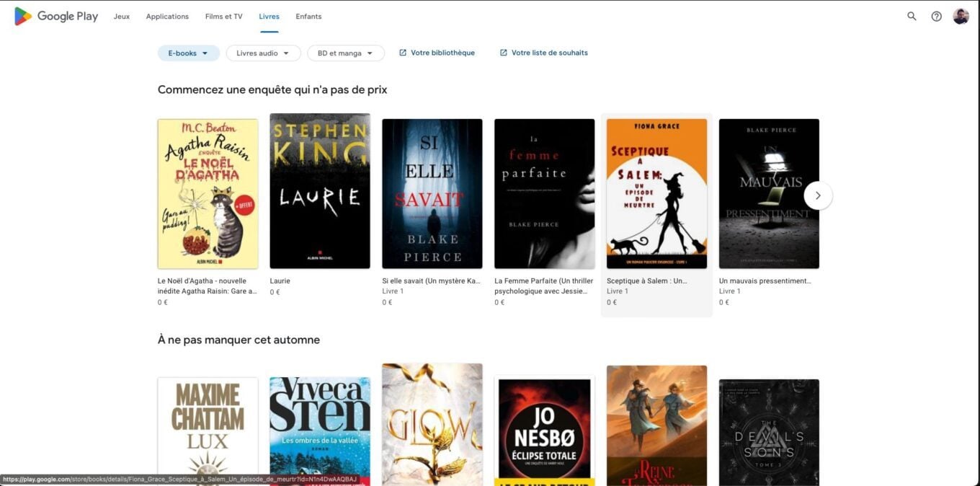Open Maxime Chattam Lux book cover
This screenshot has width=980, height=486.
208,431
